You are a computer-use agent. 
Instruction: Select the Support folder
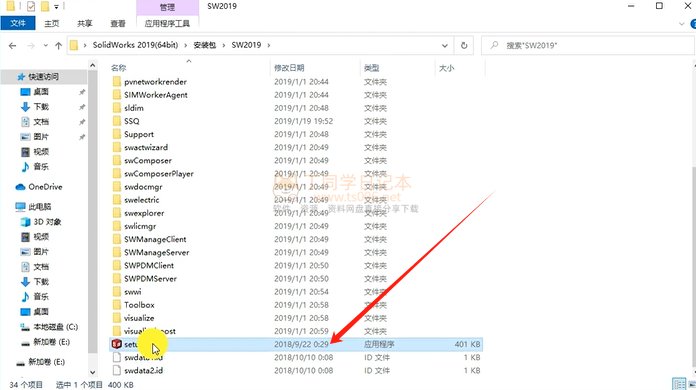pos(138,134)
